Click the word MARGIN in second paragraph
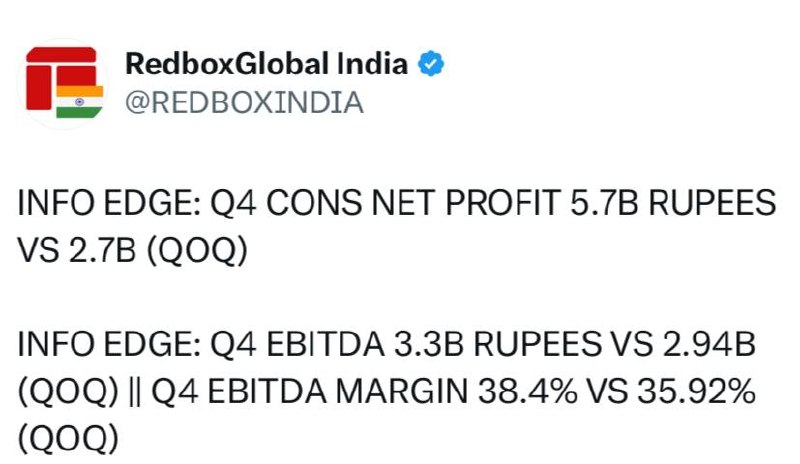This screenshot has width=800, height=464. (x=402, y=392)
